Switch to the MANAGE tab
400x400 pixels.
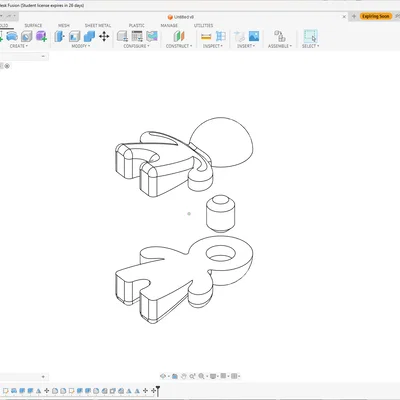coord(169,25)
